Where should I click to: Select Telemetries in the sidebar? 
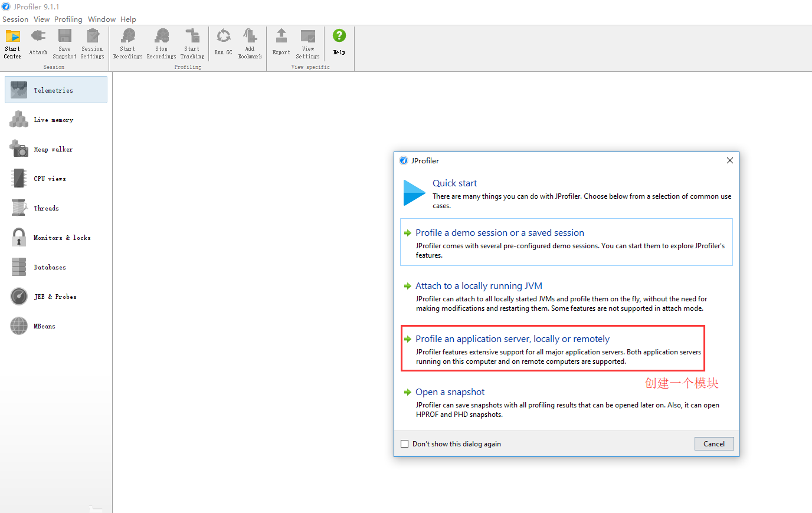56,90
